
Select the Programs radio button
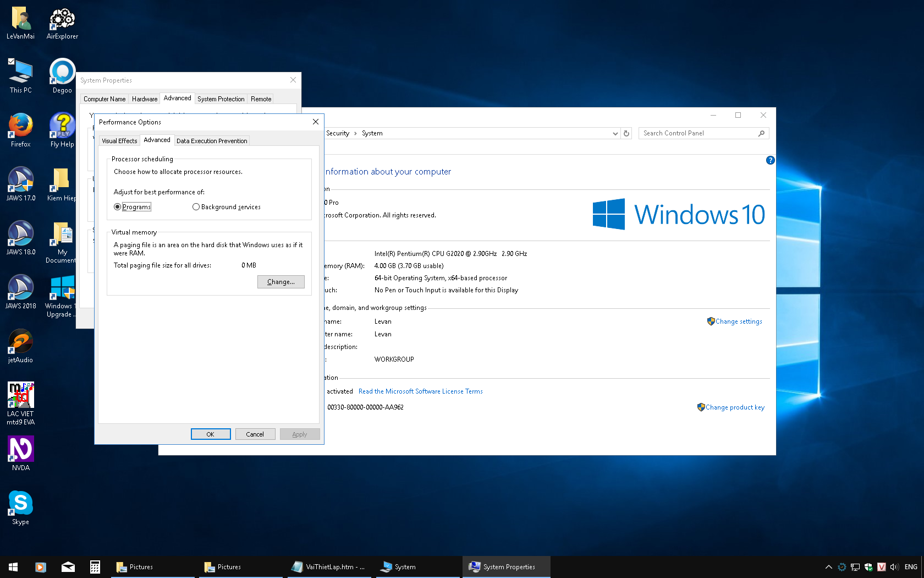pos(117,206)
